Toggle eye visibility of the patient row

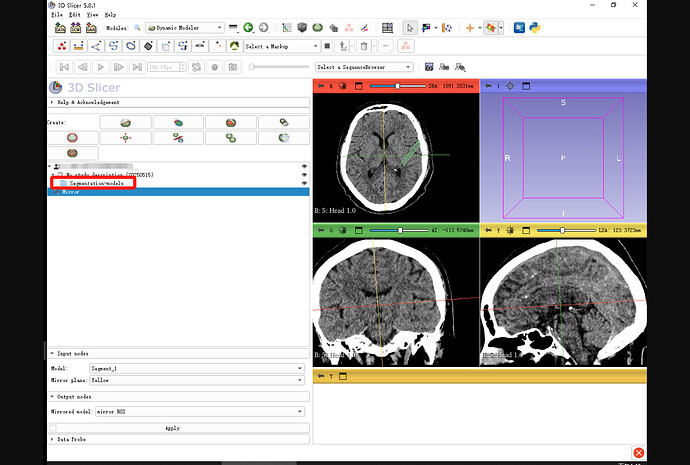coord(304,166)
